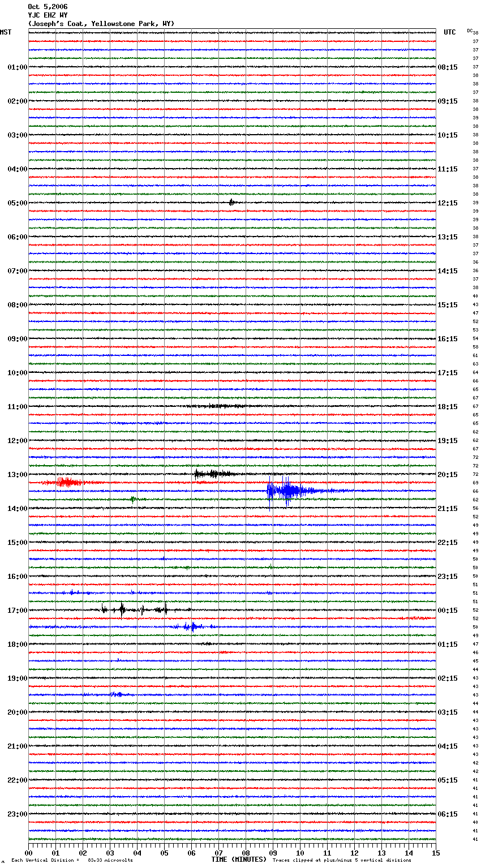Click the black multi-spike event on the 17:00 trace
This screenshot has height=868, width=481.
point(135,609)
